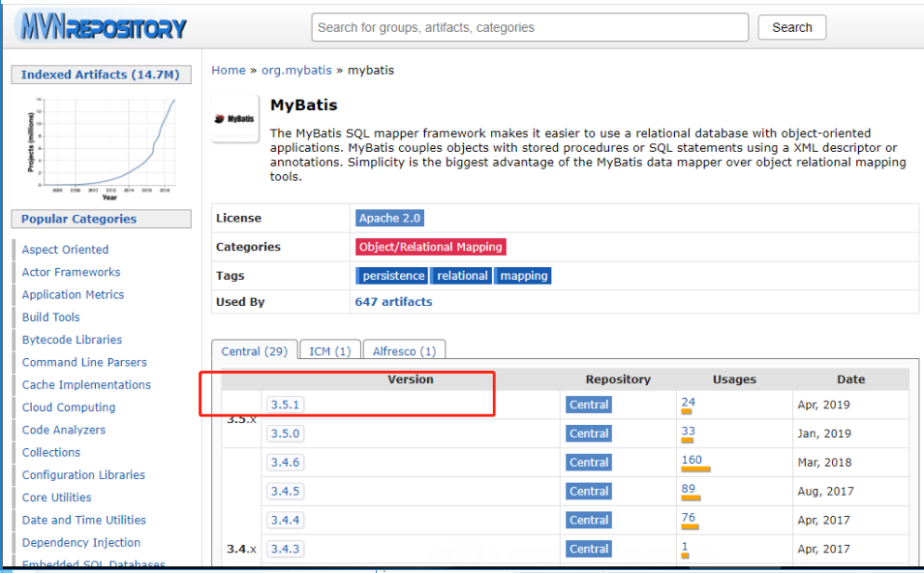Open Collections category

50,452
